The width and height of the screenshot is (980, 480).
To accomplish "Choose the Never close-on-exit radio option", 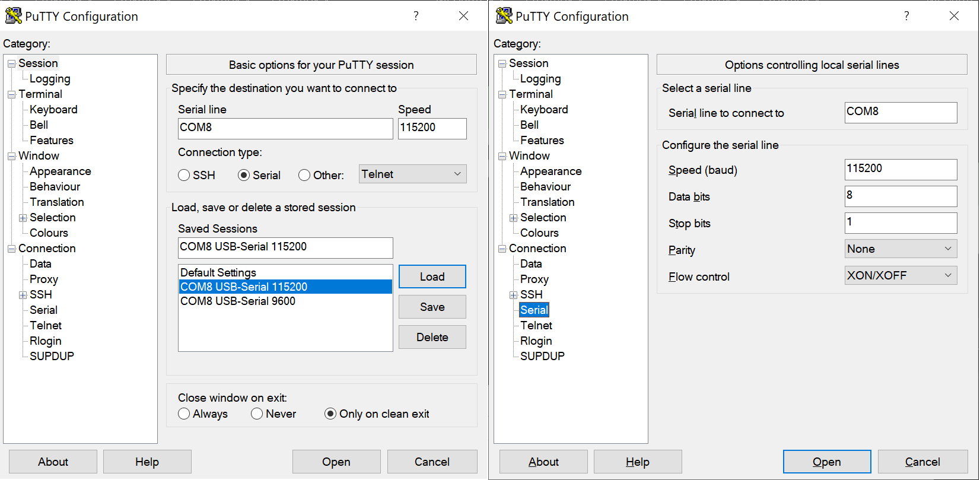I will click(x=257, y=414).
